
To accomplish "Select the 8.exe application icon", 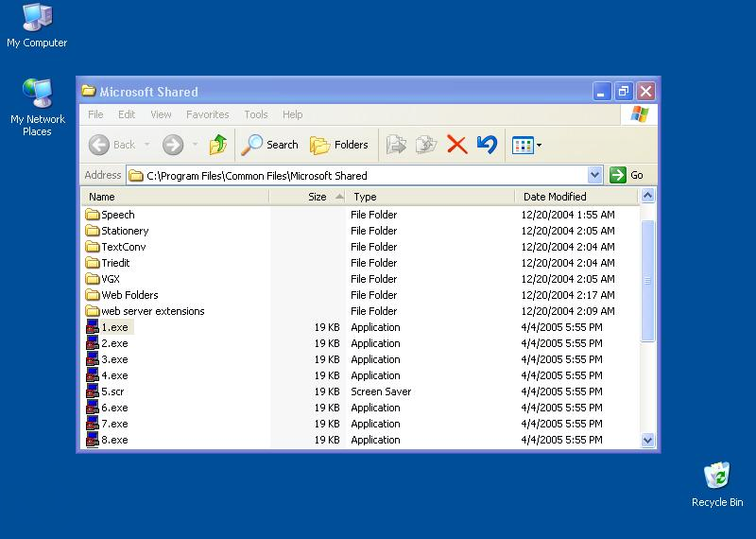I will coord(92,440).
